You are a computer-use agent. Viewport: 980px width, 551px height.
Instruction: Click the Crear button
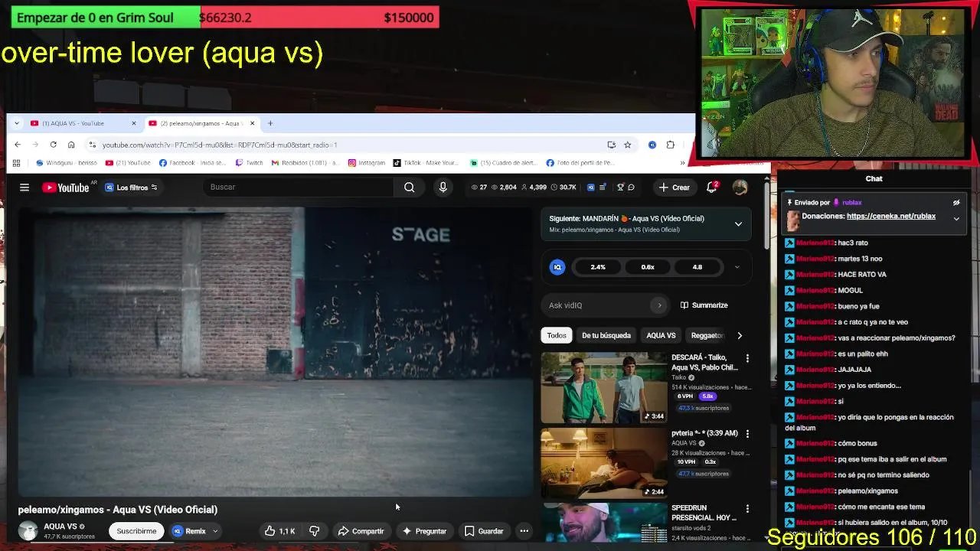[674, 187]
